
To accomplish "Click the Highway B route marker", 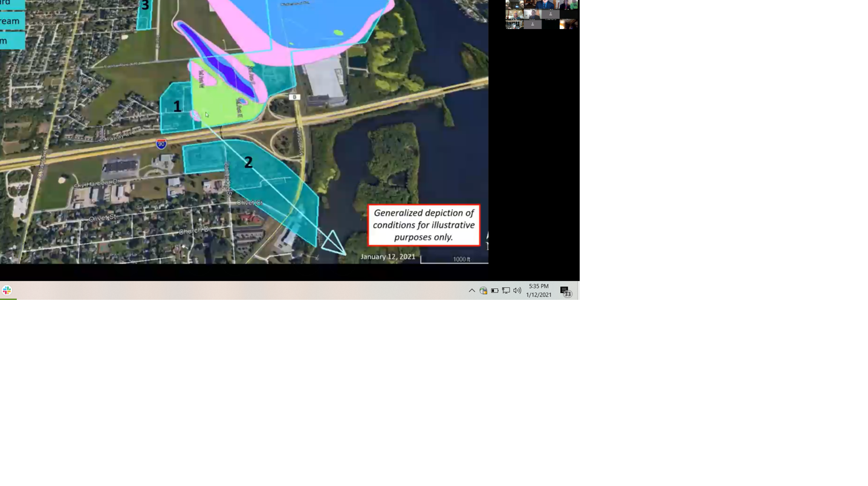I will coord(294,96).
